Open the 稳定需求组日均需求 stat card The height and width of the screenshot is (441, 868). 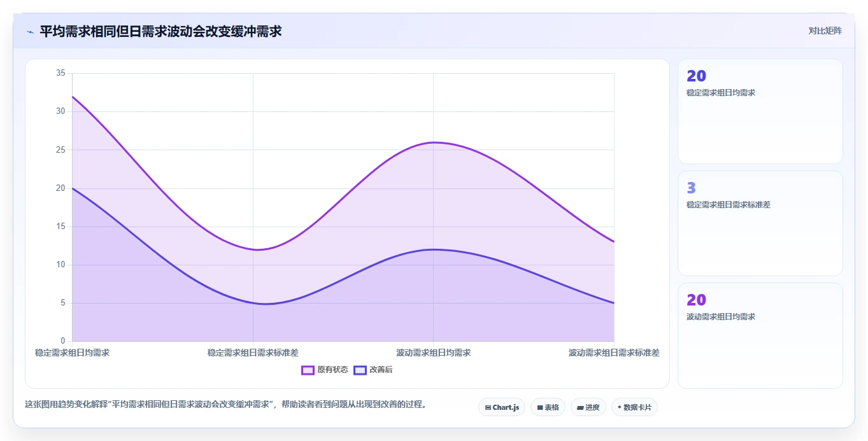[760, 111]
